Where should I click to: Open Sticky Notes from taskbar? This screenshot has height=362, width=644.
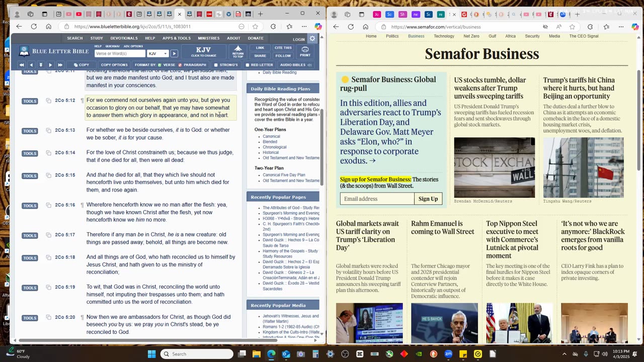click(x=463, y=354)
